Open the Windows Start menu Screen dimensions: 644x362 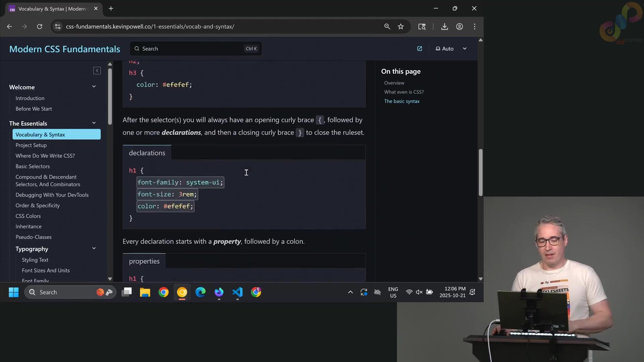coord(14,292)
